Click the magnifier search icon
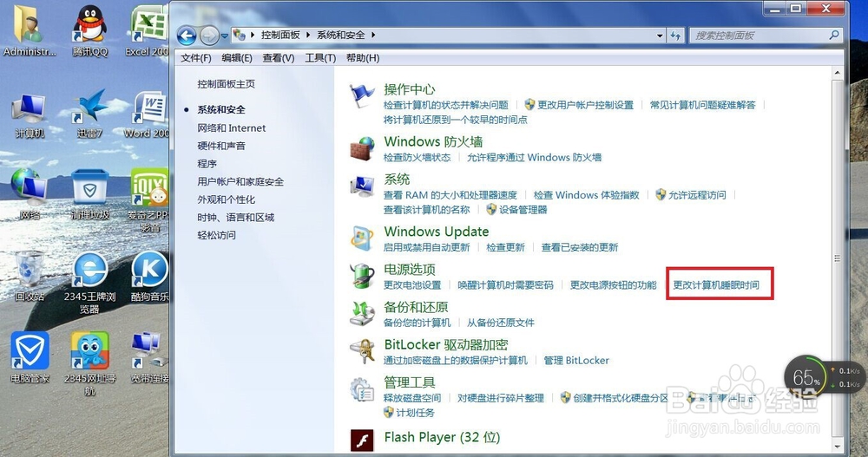Viewport: 868px width, 457px height. [x=834, y=35]
